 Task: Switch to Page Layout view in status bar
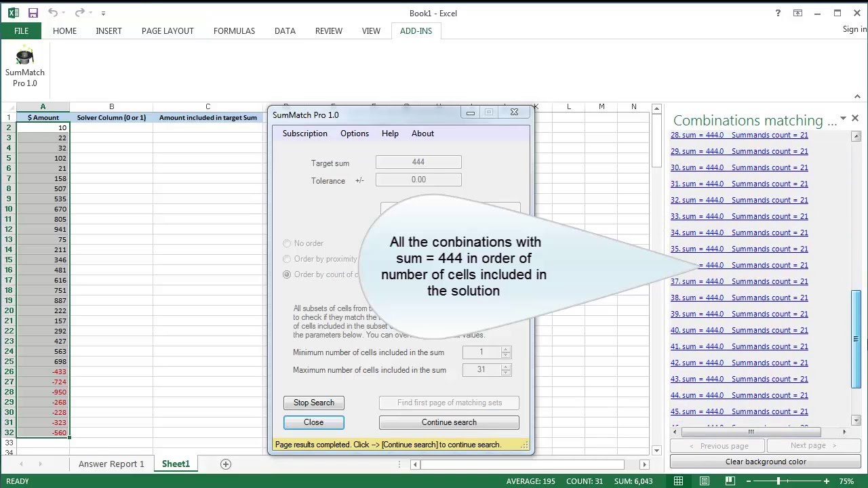(x=704, y=481)
